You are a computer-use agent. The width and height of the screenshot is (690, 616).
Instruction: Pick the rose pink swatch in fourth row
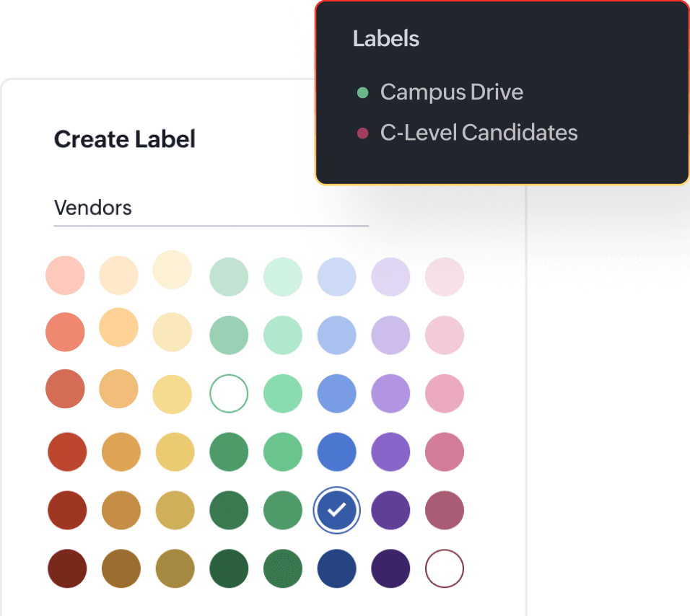click(445, 452)
